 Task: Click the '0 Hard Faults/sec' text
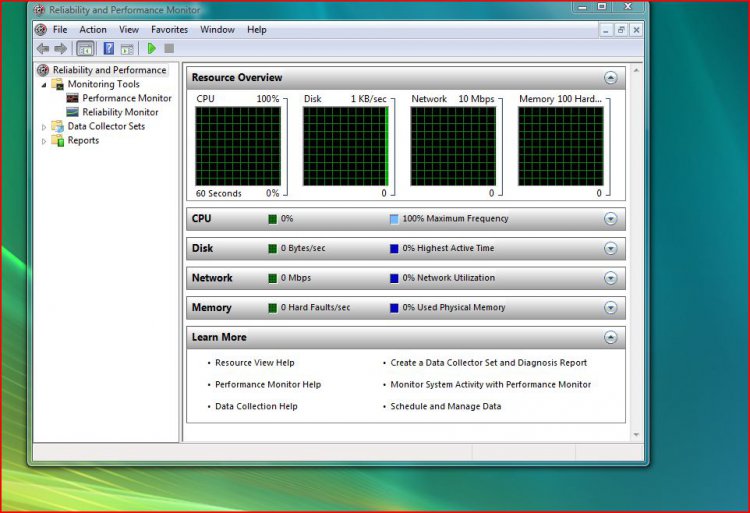(x=315, y=307)
